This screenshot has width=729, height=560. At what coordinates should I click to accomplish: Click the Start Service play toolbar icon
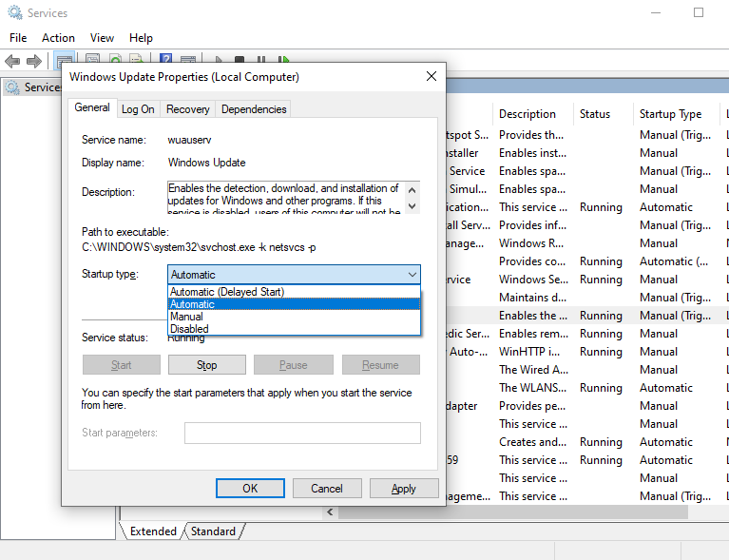(219, 59)
